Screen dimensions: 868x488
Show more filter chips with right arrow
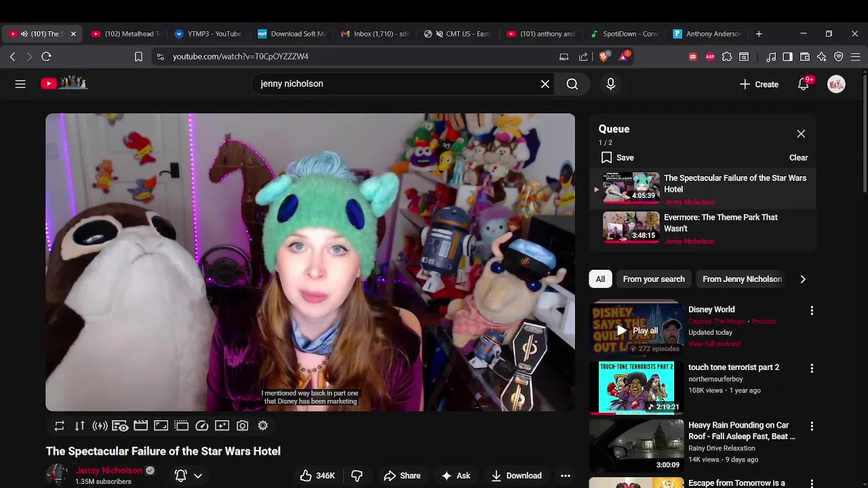(x=803, y=279)
